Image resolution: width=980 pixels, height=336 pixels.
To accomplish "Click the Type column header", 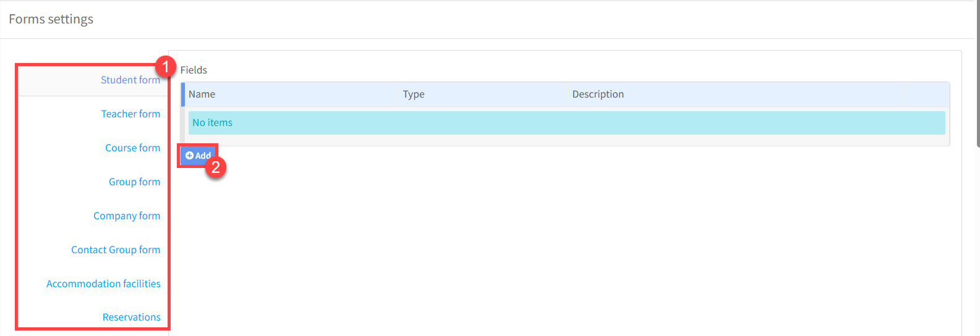I will tap(414, 94).
